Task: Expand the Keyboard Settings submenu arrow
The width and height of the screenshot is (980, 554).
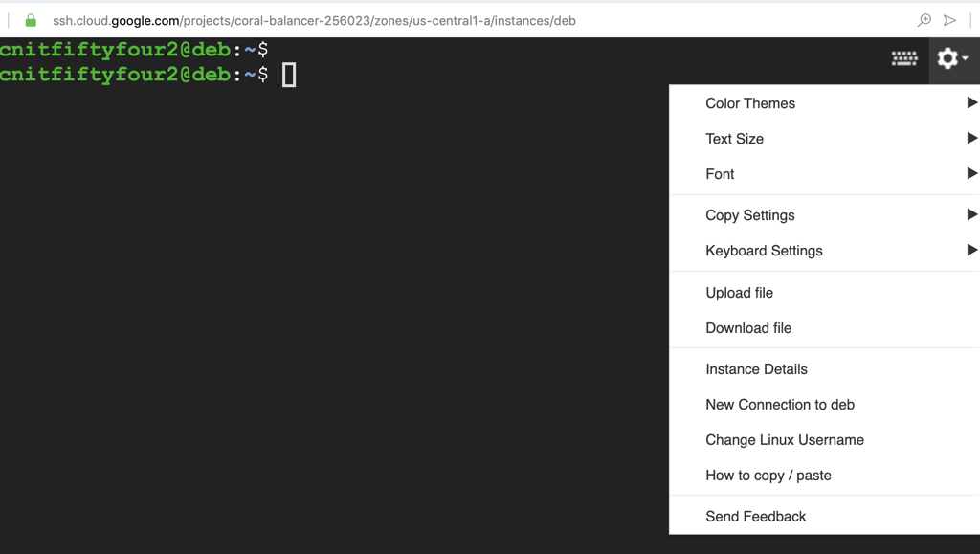Action: pos(971,251)
